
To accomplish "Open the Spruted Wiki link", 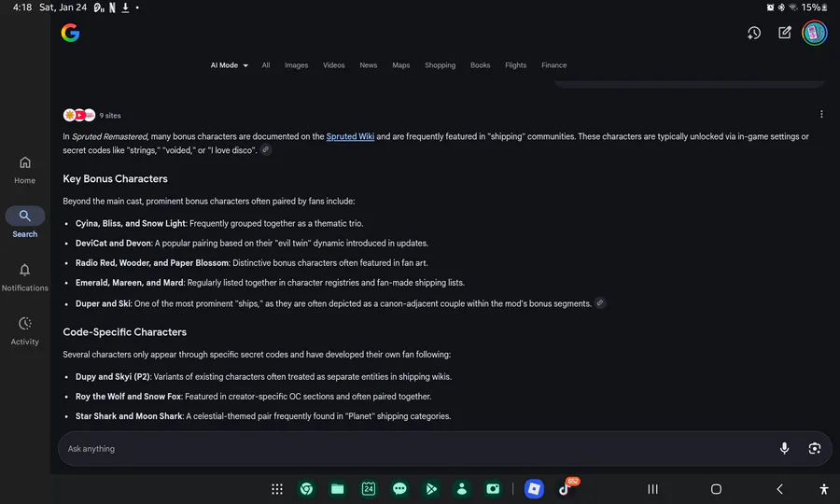I will click(x=350, y=136).
